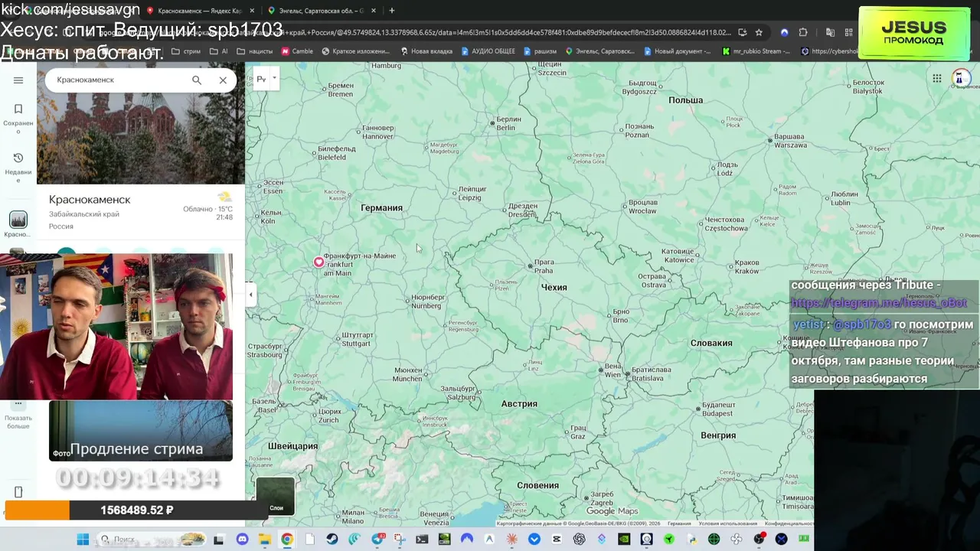The height and width of the screenshot is (551, 980).
Task: Bookmark this page with the star icon
Action: [x=759, y=32]
